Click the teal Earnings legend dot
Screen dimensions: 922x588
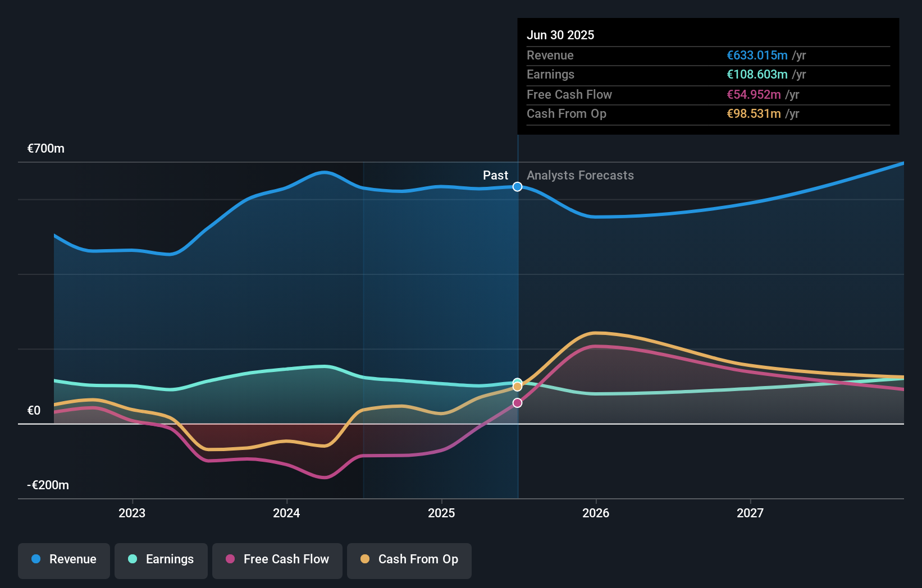point(133,559)
